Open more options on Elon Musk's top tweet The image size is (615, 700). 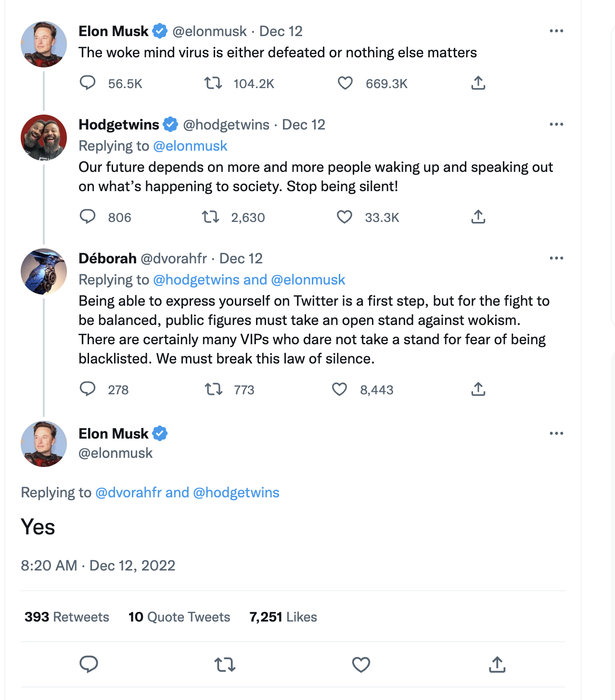coord(556,30)
